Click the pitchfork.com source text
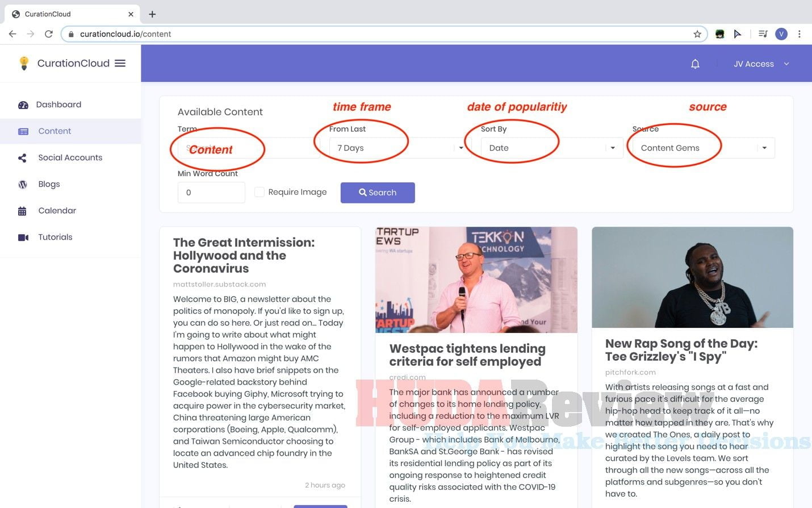 pyautogui.click(x=630, y=372)
